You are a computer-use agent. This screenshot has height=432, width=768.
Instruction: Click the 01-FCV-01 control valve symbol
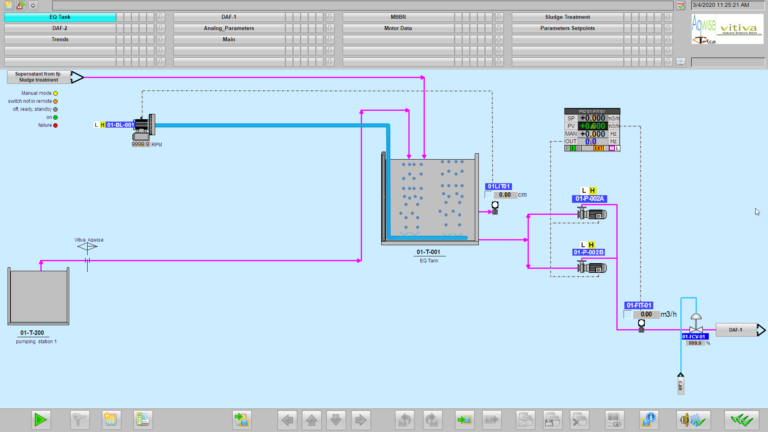[697, 326]
